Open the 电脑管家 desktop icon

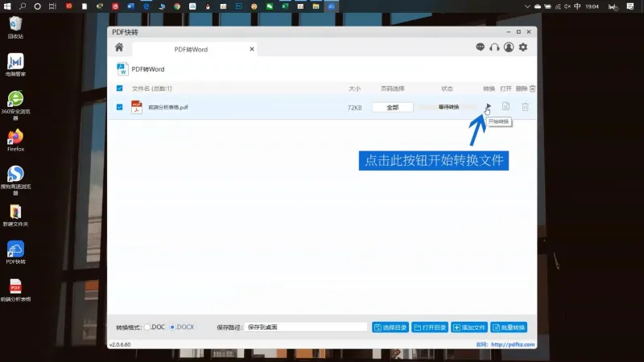click(x=15, y=65)
